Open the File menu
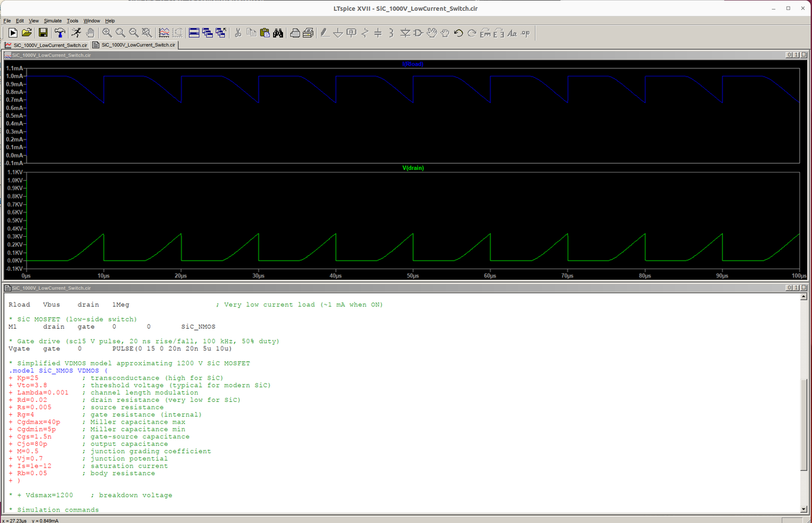This screenshot has width=812, height=523. [7, 21]
